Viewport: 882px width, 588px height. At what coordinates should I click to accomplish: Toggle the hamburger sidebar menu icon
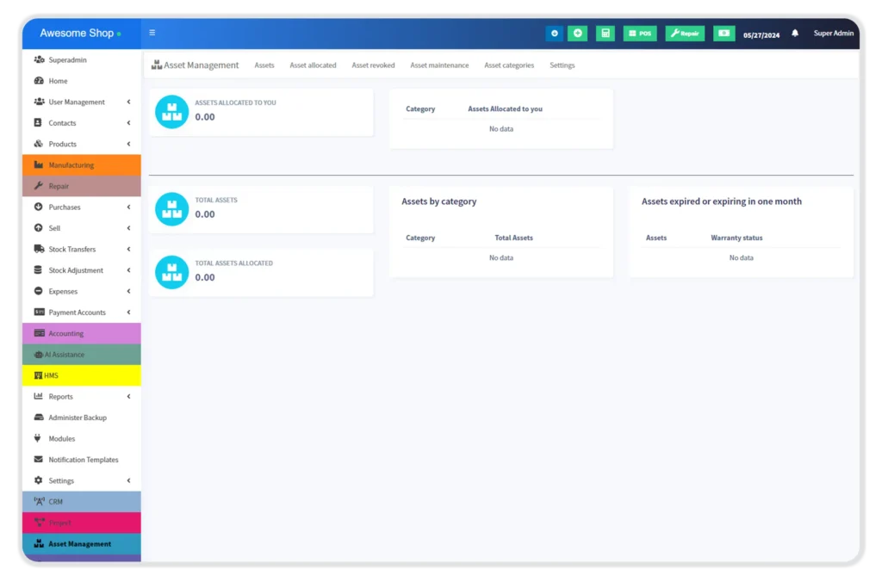pos(152,33)
